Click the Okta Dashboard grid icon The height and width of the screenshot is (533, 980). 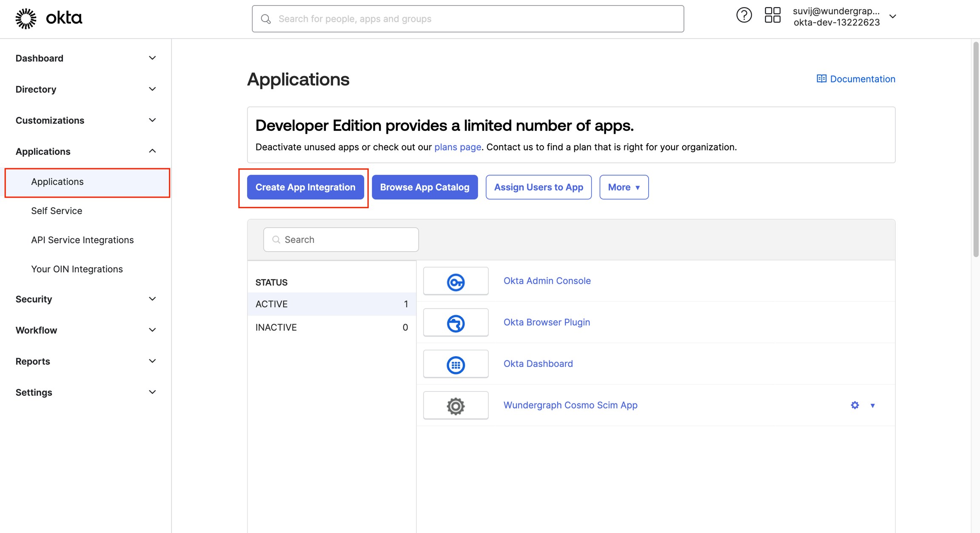click(x=456, y=364)
